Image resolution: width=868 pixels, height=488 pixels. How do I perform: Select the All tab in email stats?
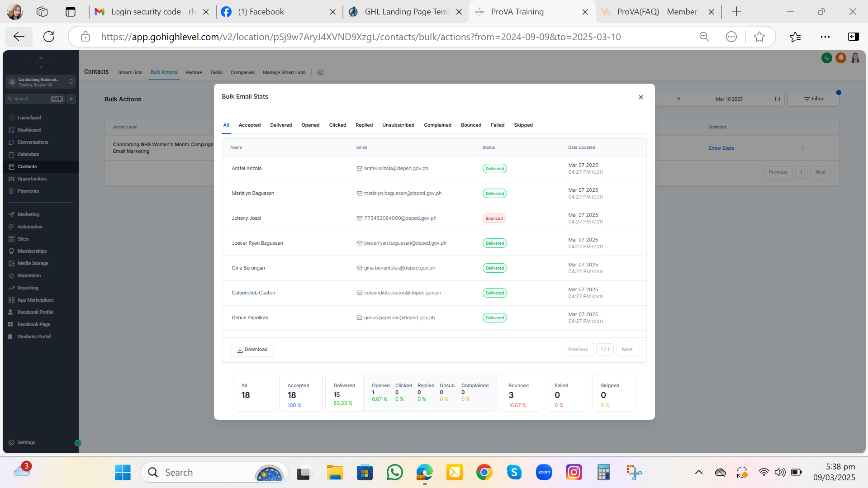pos(226,125)
